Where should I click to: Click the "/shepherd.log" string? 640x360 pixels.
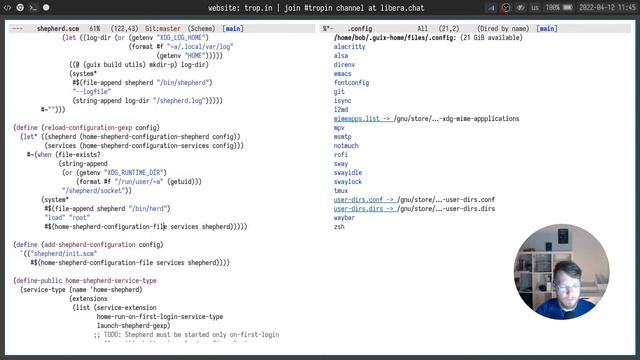click(180, 100)
